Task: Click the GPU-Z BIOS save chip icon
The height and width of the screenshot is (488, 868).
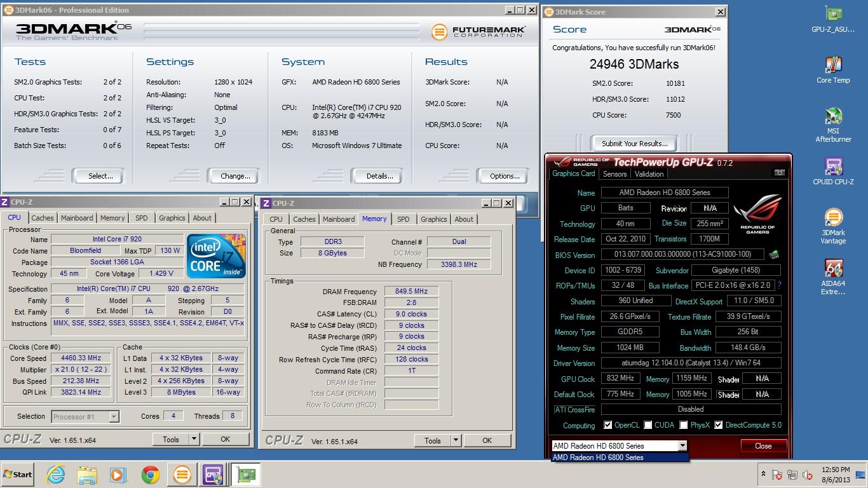Action: [774, 254]
